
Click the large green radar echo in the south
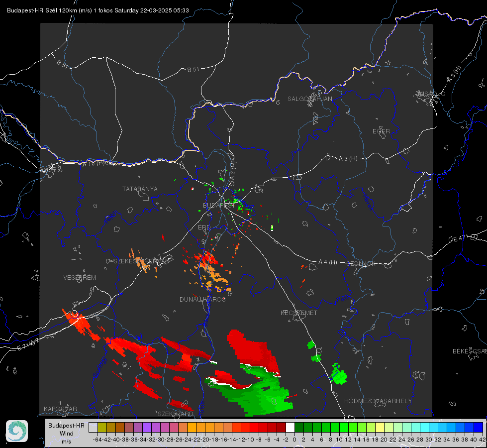click(x=264, y=395)
